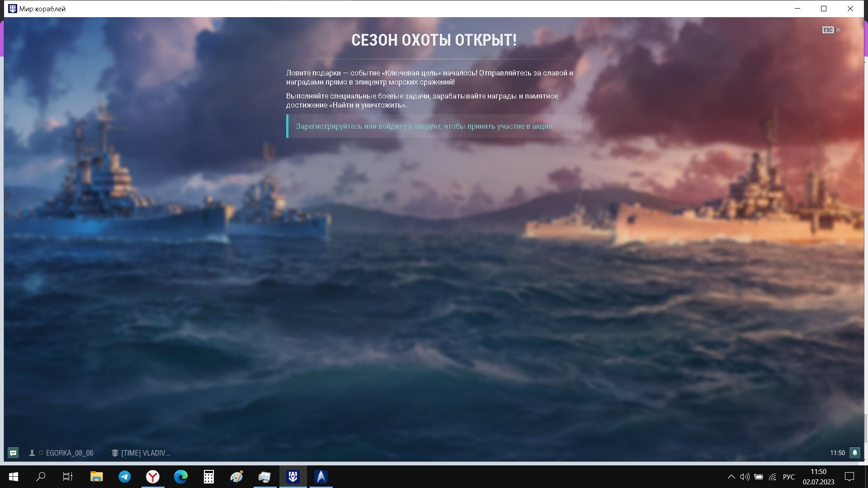Image resolution: width=868 pixels, height=488 pixels.
Task: Select the Мир кораблей taskbar button
Action: tap(293, 477)
